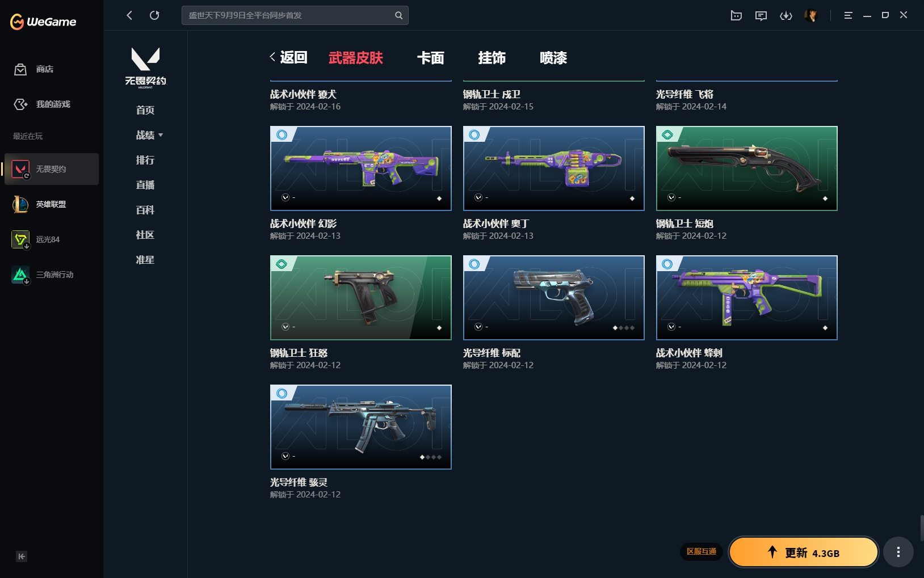Open the 钢轨卫士 狂怒 skin thumbnail
The width and height of the screenshot is (924, 578).
[x=361, y=298]
